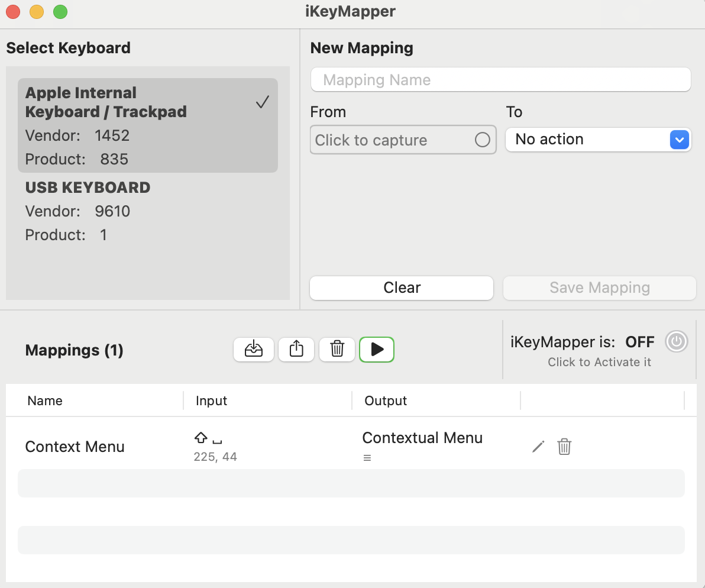Screen dimensions: 705x588
Task: Click the capture circle in the From field
Action: pos(482,140)
